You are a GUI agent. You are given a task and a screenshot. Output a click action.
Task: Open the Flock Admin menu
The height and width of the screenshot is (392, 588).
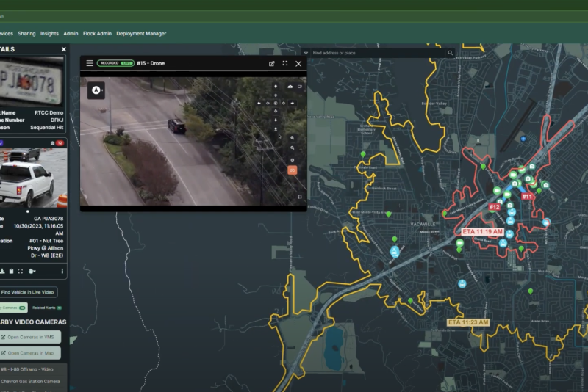coord(97,33)
